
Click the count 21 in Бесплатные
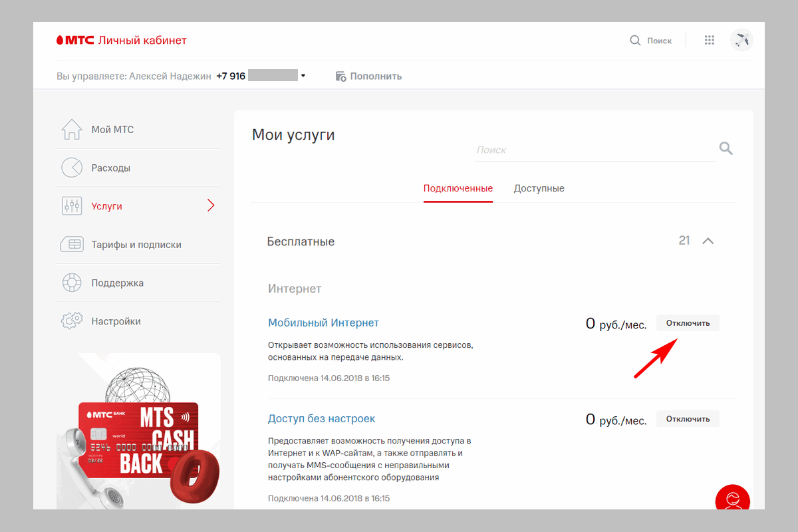coord(684,241)
